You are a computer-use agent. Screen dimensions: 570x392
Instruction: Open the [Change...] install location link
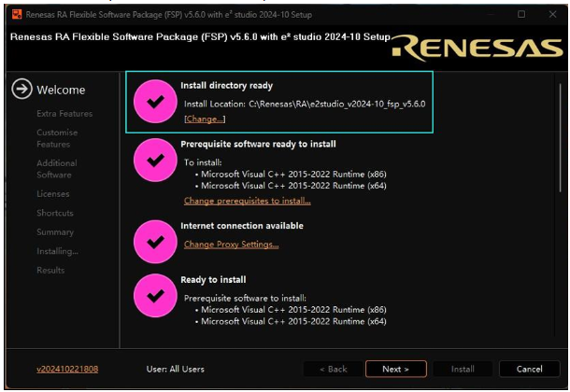click(x=205, y=119)
